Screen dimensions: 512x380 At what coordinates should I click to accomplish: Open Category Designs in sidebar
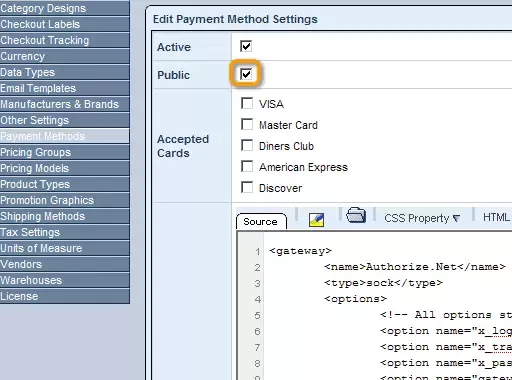pos(65,8)
